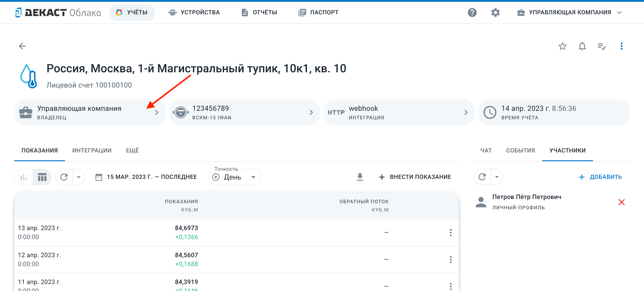Open the page three-dot more menu
This screenshot has width=644, height=291.
tap(621, 46)
